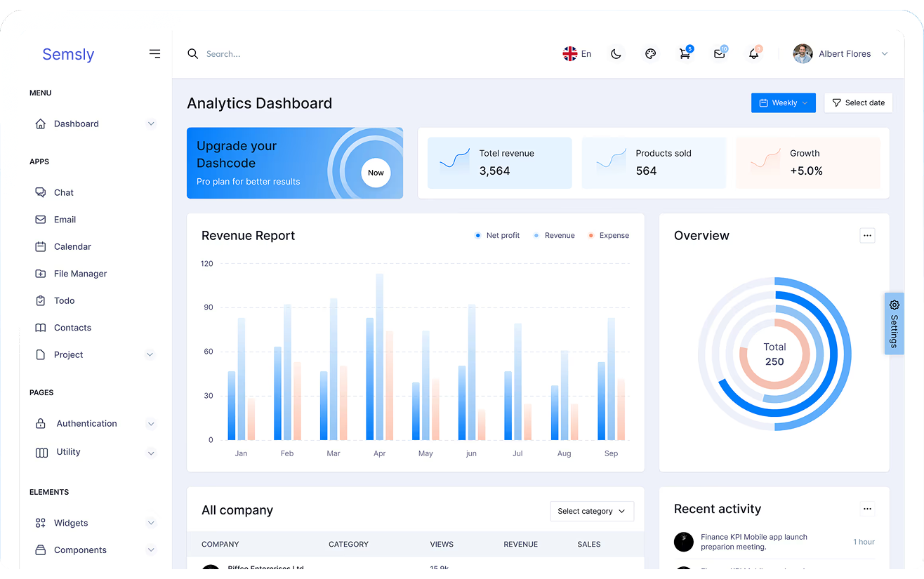Screen dimensions: 924x579
Task: Open the Widgets menu under Elements
Action: [70, 523]
